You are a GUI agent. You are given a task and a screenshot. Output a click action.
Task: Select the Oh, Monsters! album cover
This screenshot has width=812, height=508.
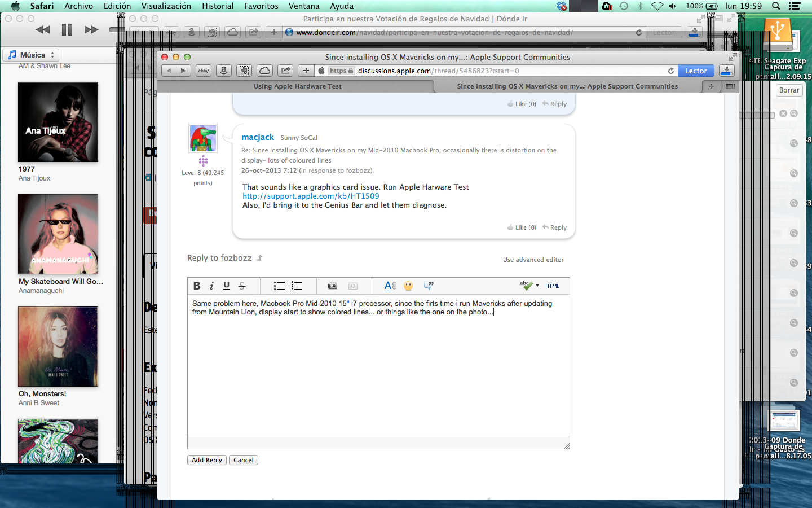click(58, 347)
